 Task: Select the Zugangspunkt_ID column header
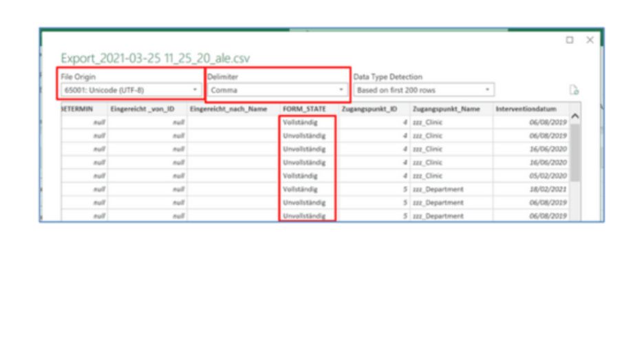[x=369, y=109]
